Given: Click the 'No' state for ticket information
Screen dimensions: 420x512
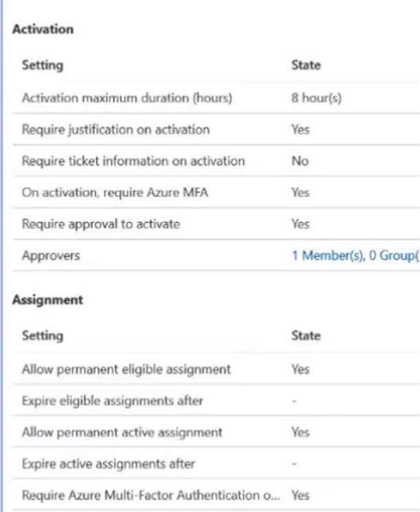Looking at the screenshot, I should 300,161.
